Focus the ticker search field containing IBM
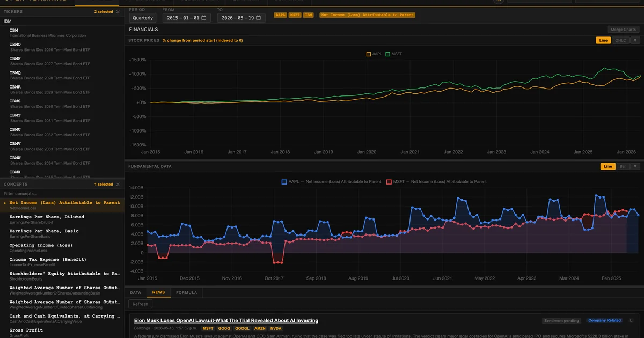This screenshot has height=338, width=644. click(x=62, y=21)
